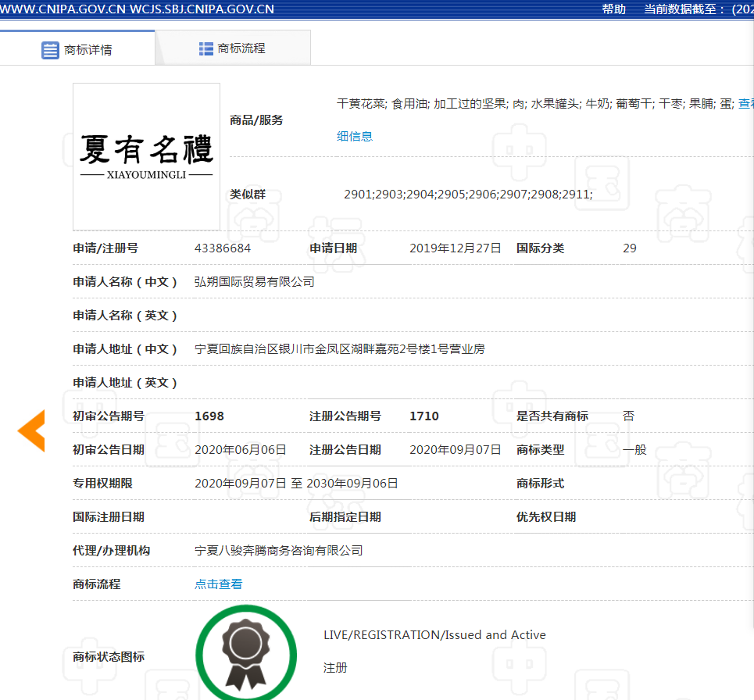754x700 pixels.
Task: Click the 国际分类 label
Action: click(x=540, y=248)
